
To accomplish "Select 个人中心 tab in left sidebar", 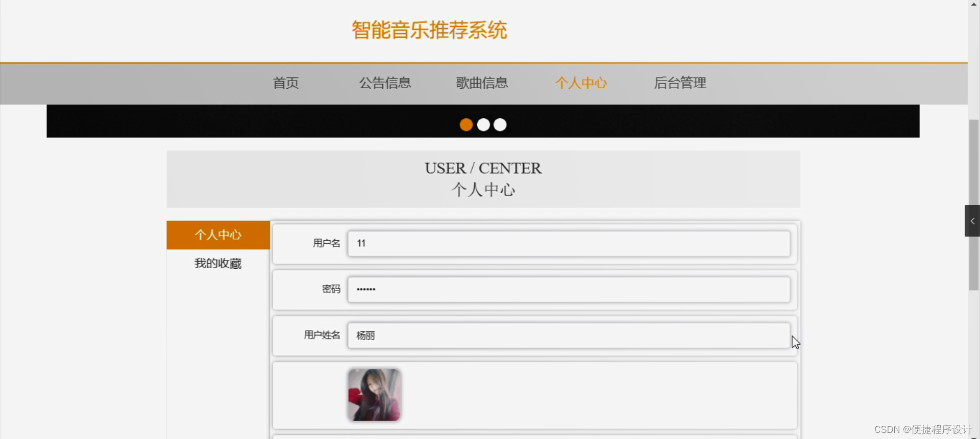I will tap(218, 235).
